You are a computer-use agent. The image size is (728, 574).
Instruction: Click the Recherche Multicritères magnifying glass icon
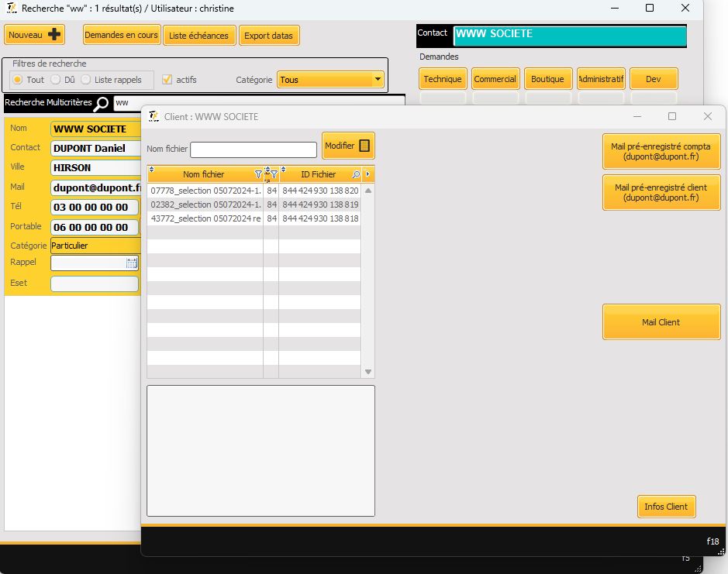click(x=102, y=103)
